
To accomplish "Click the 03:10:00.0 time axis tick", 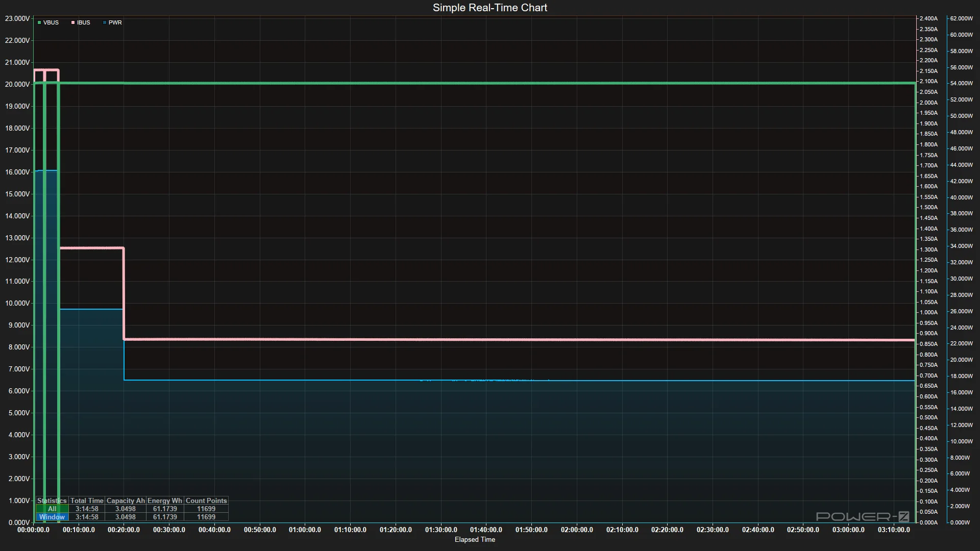I will pos(894,530).
